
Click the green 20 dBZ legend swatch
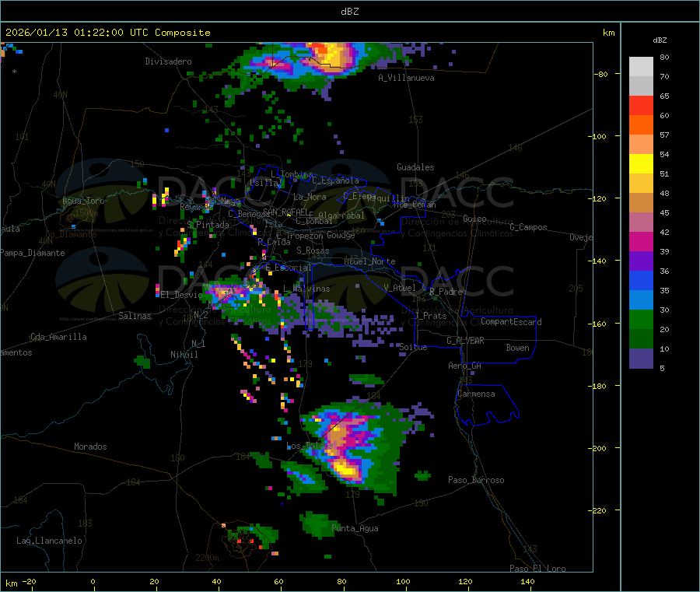tap(641, 319)
